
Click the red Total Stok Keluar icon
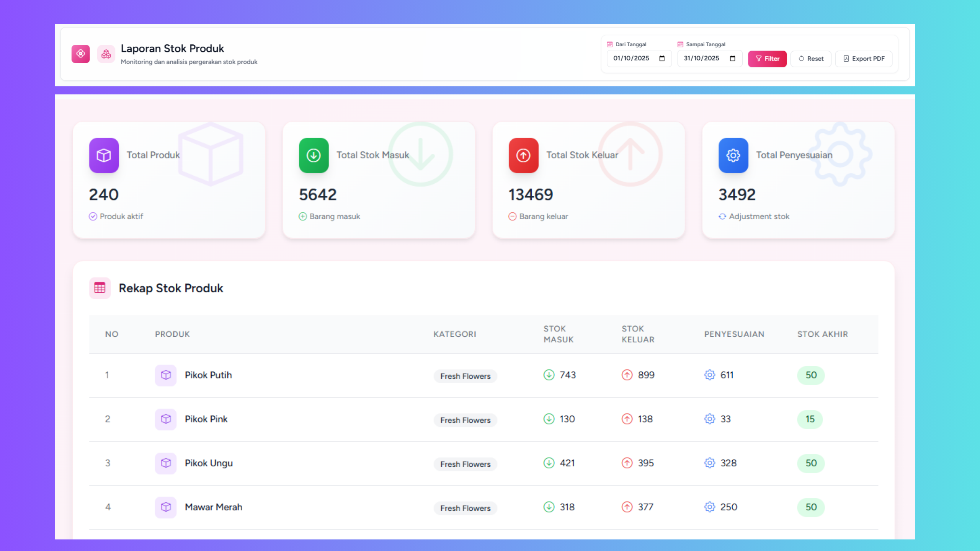(x=523, y=155)
